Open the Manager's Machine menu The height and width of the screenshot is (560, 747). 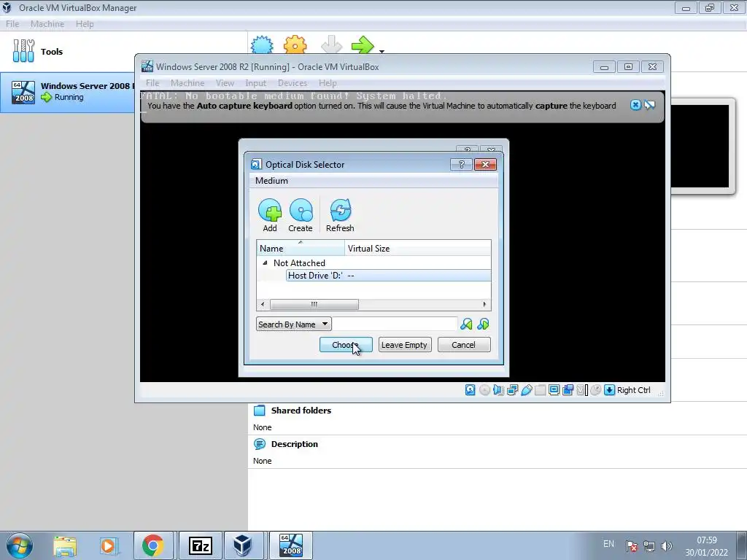tap(47, 24)
